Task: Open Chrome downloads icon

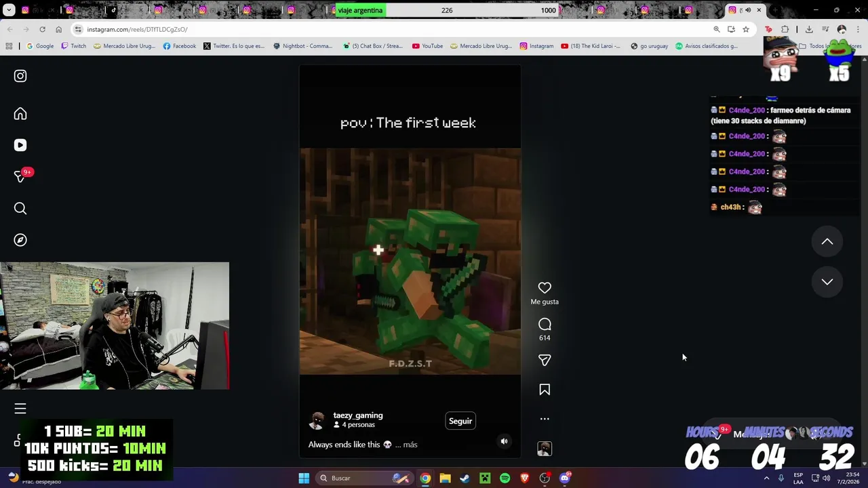Action: (809, 29)
